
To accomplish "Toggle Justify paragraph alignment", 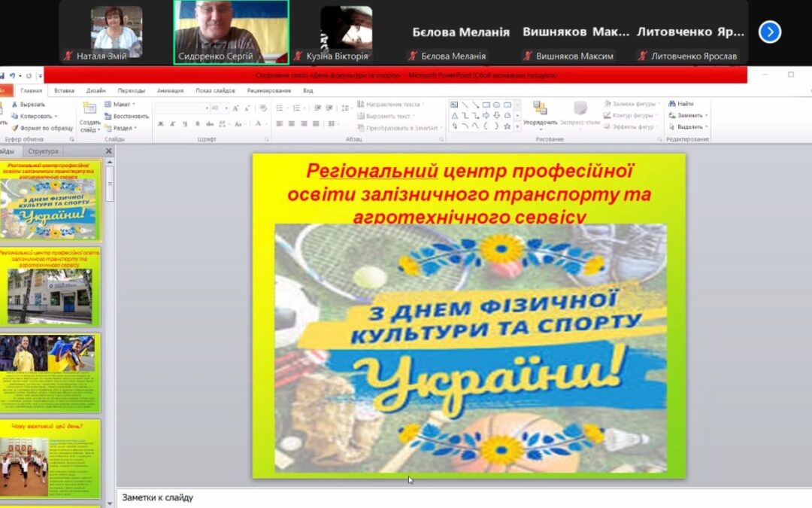I will pos(316,124).
